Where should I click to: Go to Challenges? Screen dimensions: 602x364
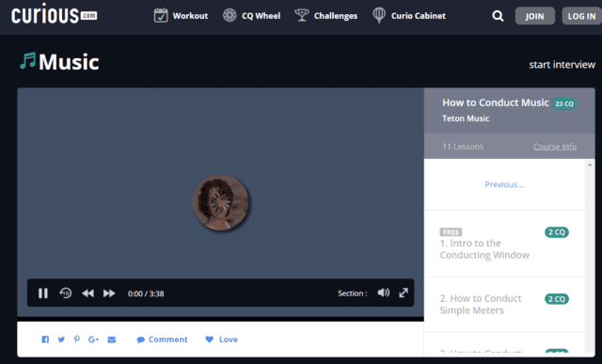(325, 16)
